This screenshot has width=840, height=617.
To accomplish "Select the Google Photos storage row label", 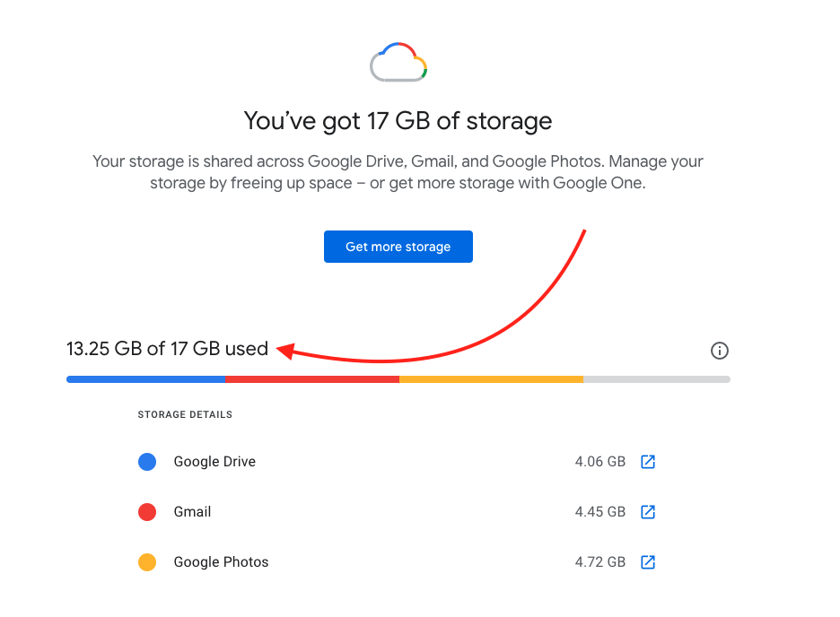I will [221, 562].
